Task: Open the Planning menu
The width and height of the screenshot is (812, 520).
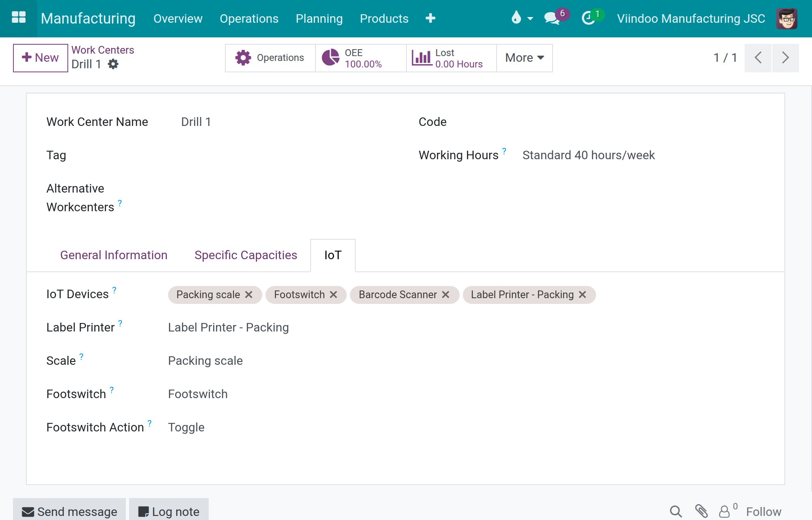Action: point(319,18)
